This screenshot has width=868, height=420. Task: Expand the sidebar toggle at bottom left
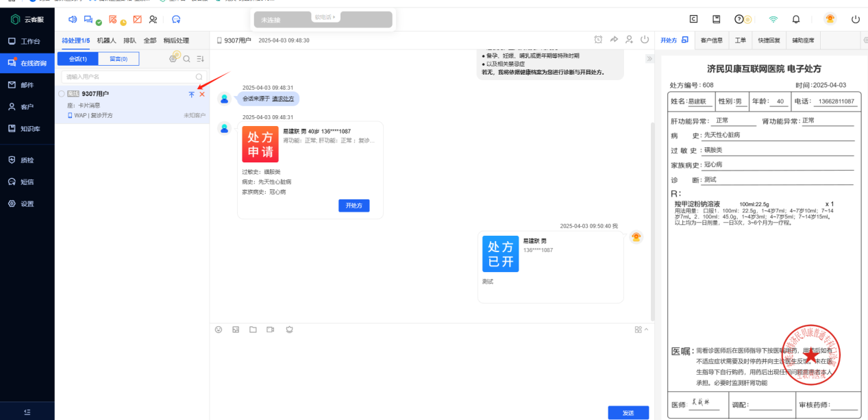(x=27, y=411)
